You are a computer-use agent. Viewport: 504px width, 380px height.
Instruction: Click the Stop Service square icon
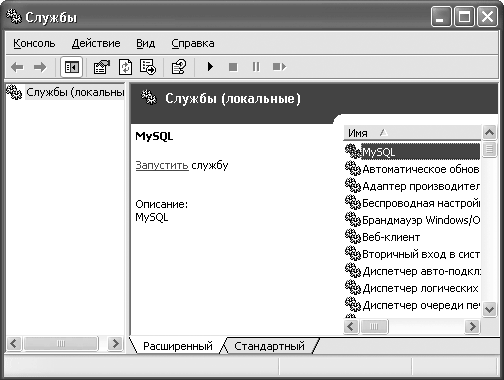233,67
